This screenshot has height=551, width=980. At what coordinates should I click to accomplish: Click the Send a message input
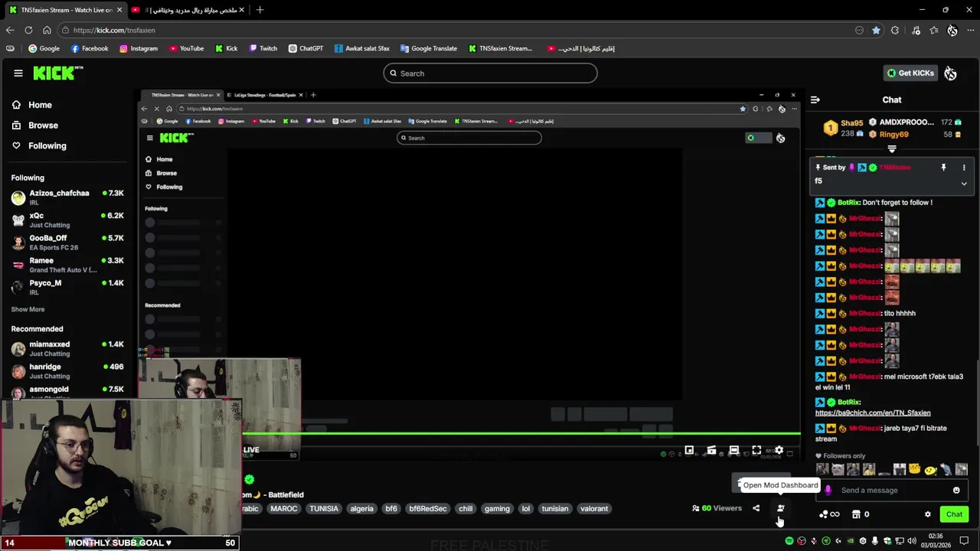point(892,491)
